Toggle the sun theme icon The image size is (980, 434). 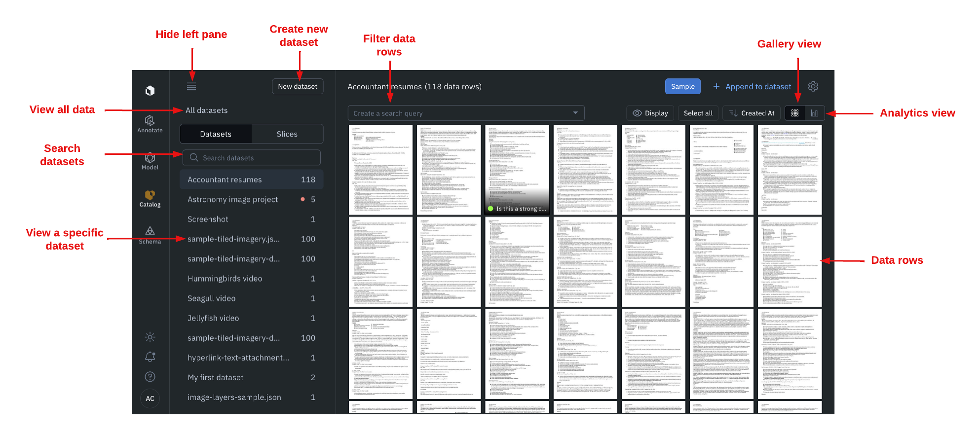pos(150,337)
